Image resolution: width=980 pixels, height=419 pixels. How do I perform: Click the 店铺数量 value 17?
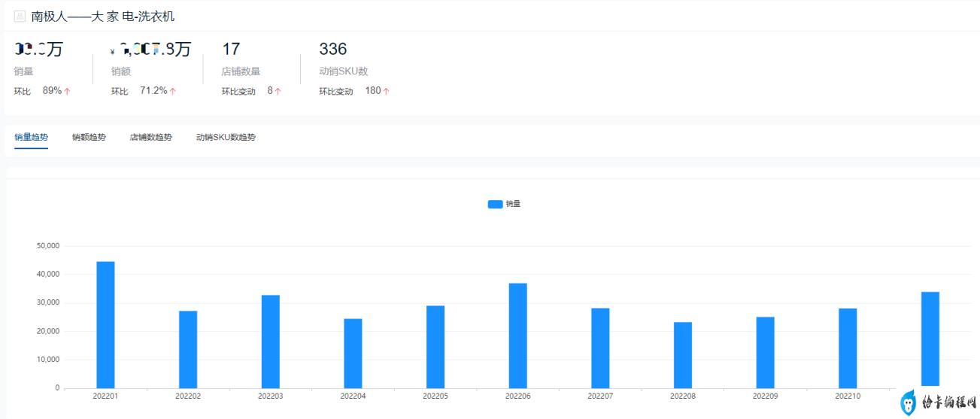point(231,50)
